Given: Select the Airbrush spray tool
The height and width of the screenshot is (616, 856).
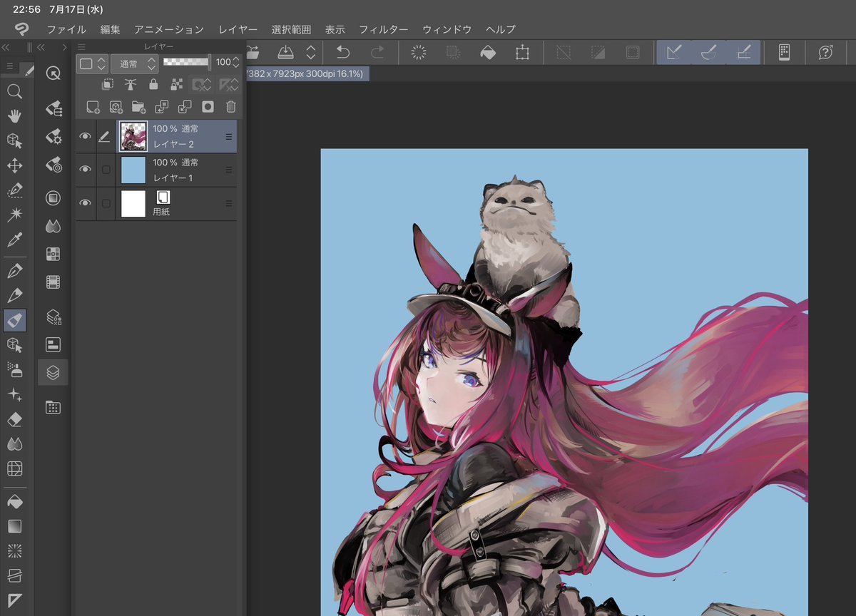Looking at the screenshot, I should click(14, 369).
